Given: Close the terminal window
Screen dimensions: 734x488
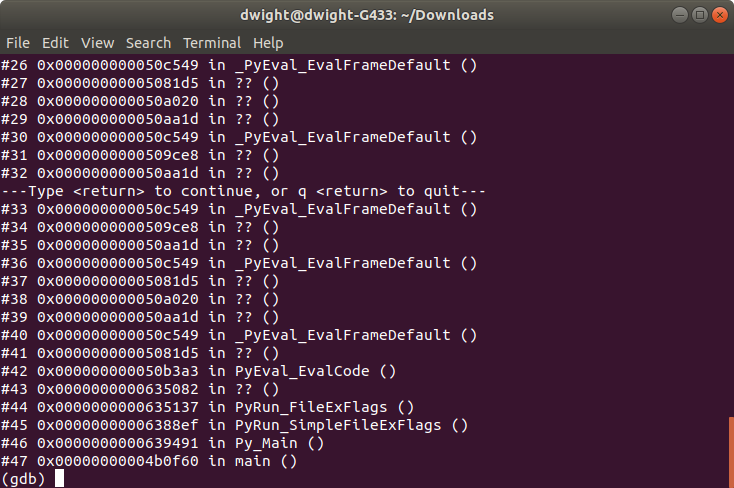Looking at the screenshot, I should tap(716, 15).
